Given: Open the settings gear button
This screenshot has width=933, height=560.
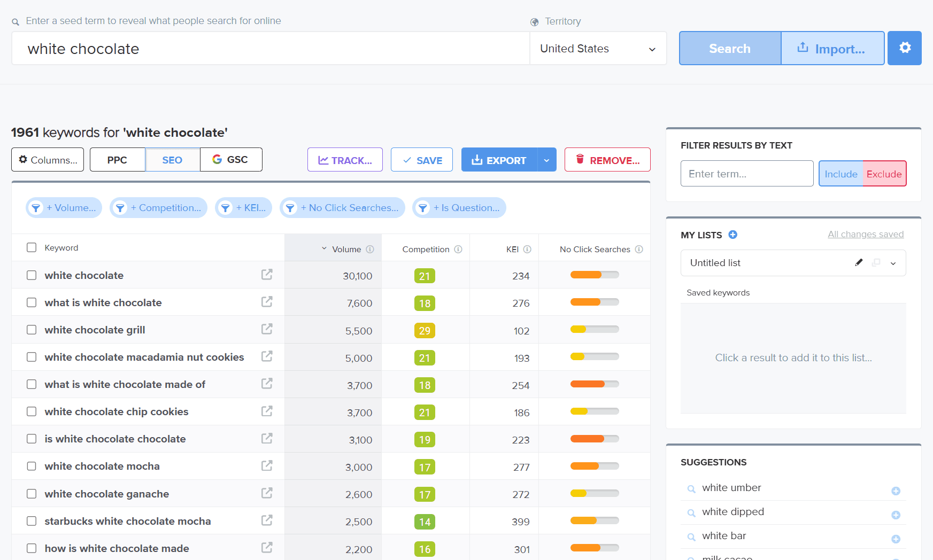Looking at the screenshot, I should coord(905,48).
